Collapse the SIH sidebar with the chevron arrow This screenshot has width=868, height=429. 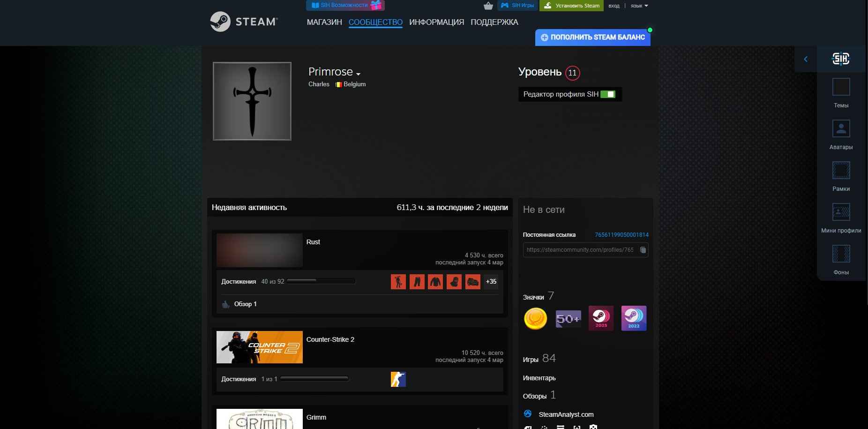click(x=806, y=59)
